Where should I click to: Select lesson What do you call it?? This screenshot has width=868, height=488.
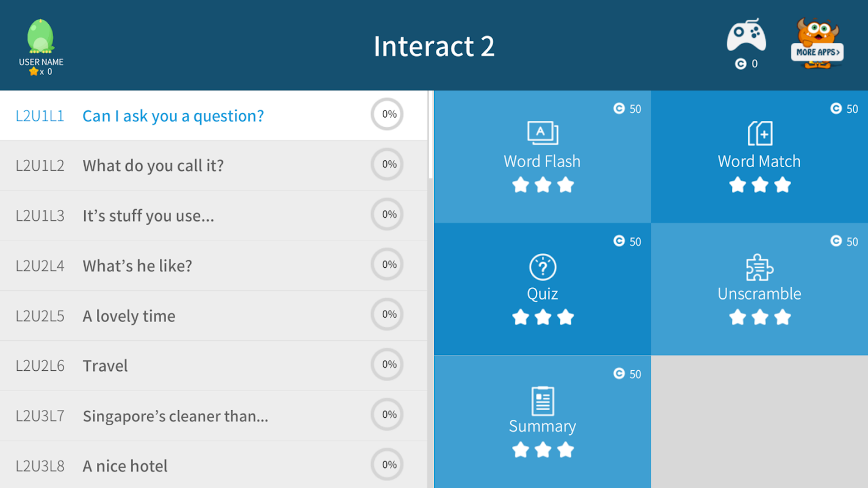point(153,166)
